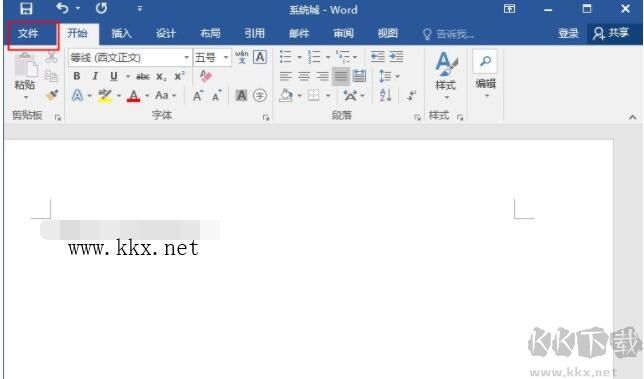Toggle underline formatting
Image resolution: width=644 pixels, height=379 pixels.
coord(114,76)
